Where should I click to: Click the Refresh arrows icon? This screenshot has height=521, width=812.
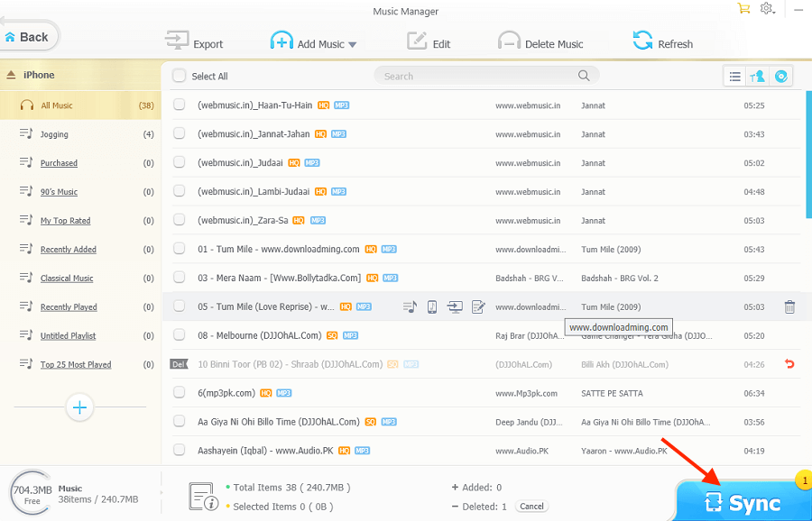coord(642,41)
